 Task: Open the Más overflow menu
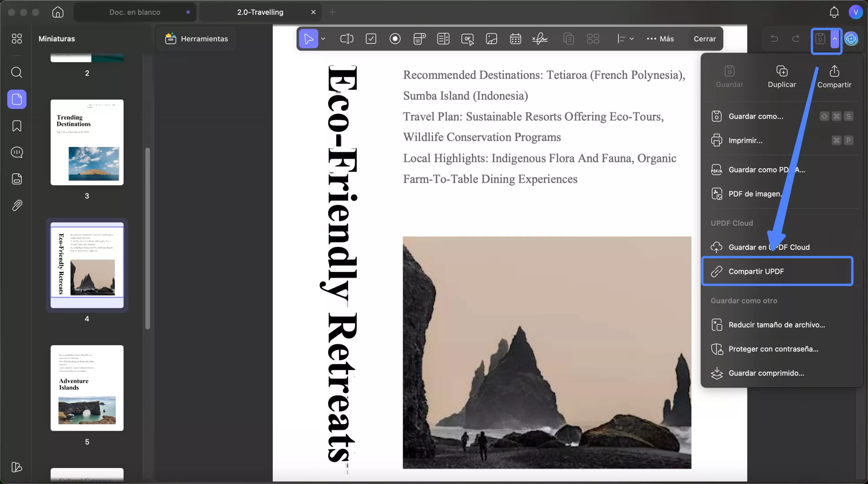(x=660, y=39)
